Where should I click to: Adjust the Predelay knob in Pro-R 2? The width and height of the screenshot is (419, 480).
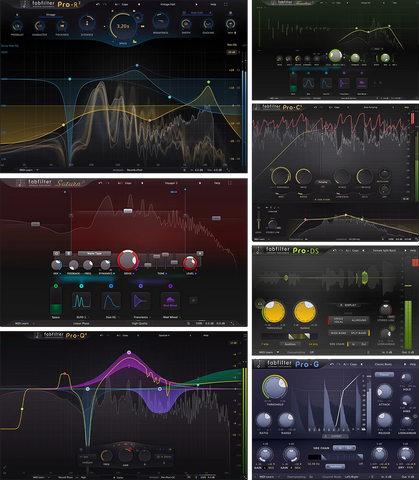[x=17, y=26]
